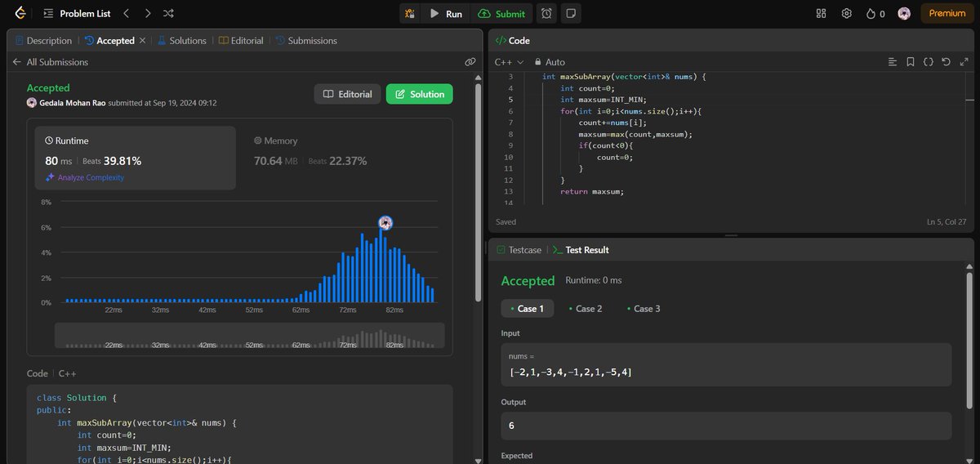This screenshot has width=980, height=464.
Task: Pick a random problem shuffle icon
Action: (x=168, y=14)
